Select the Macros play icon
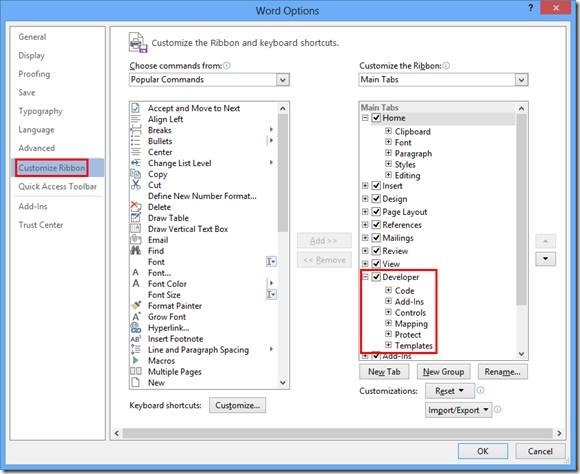The height and width of the screenshot is (474, 580). pyautogui.click(x=136, y=360)
